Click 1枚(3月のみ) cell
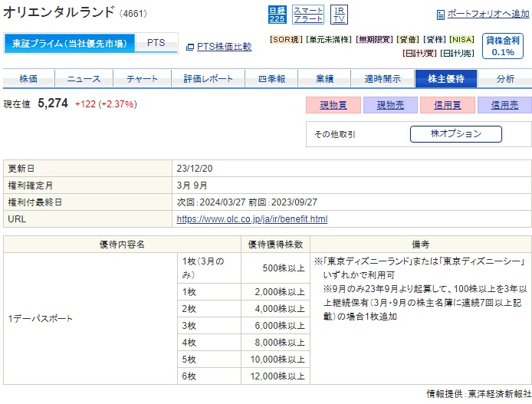532x404 pixels. tap(209, 268)
